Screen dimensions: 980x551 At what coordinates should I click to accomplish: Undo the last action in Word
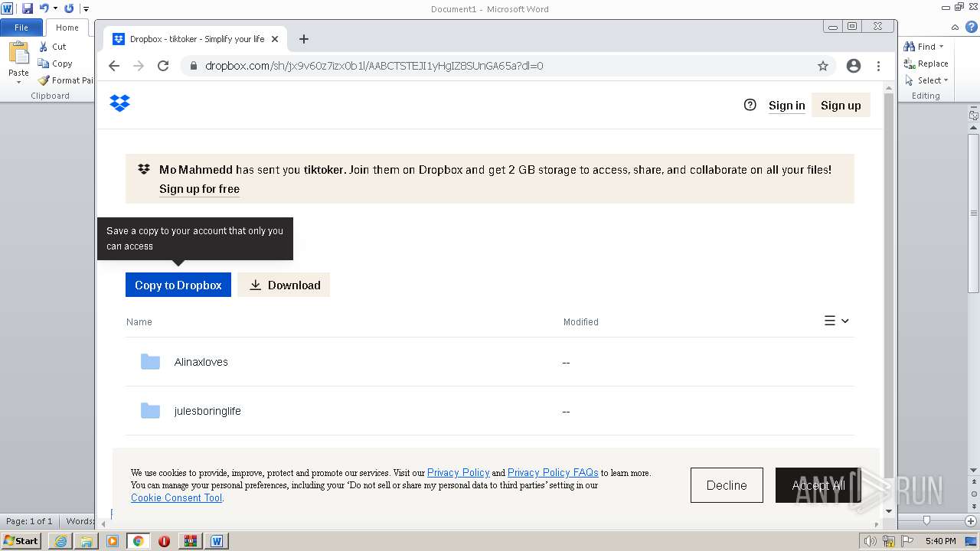tap(44, 8)
